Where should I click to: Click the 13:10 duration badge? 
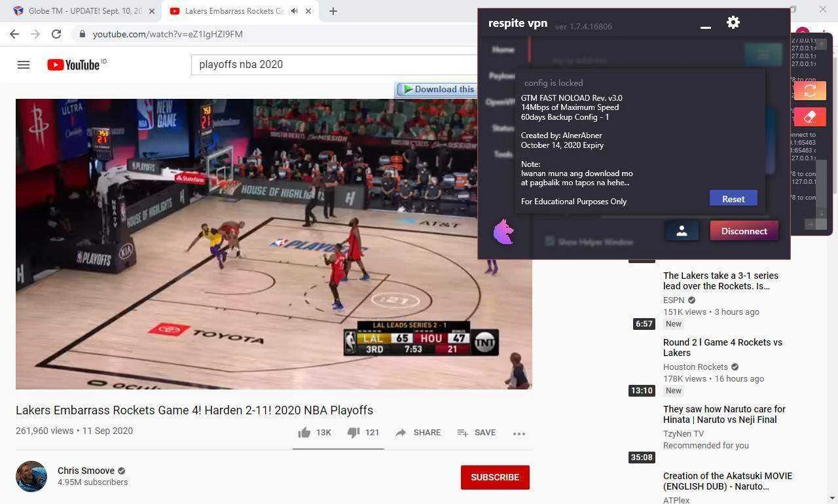(x=642, y=391)
